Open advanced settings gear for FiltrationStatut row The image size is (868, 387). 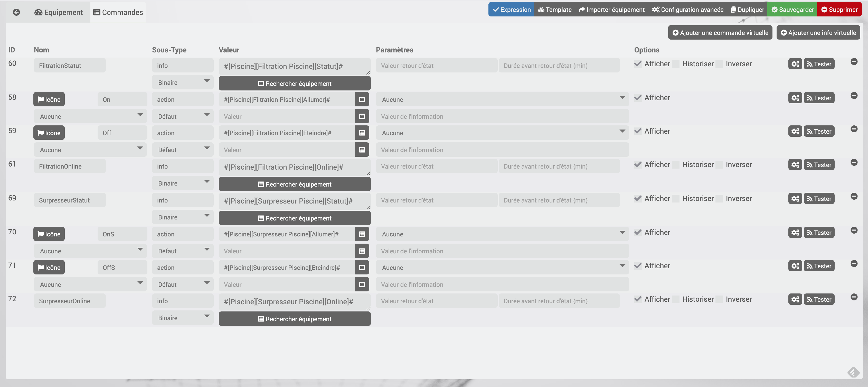tap(795, 64)
